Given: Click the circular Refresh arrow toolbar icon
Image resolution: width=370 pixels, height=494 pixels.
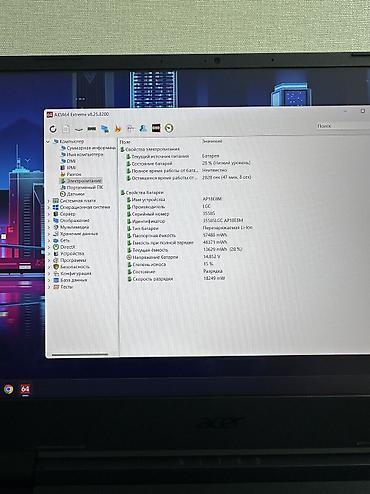Looking at the screenshot, I should click(53, 129).
